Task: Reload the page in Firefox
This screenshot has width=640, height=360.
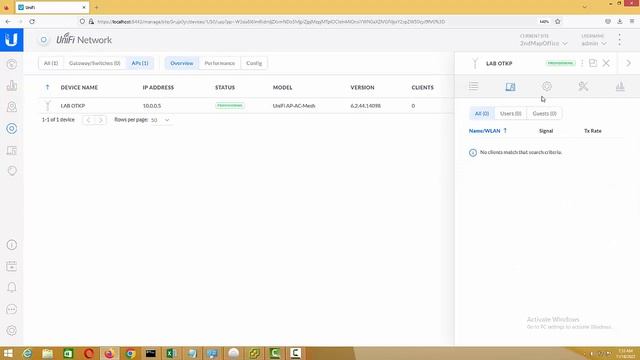Action: 32,21
